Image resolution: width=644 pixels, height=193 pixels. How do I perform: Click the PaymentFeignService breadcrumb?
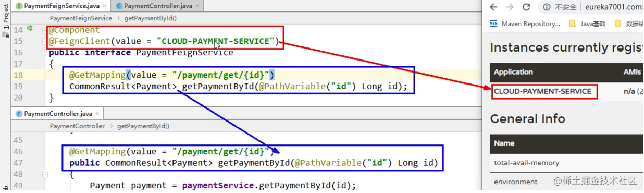(81, 18)
